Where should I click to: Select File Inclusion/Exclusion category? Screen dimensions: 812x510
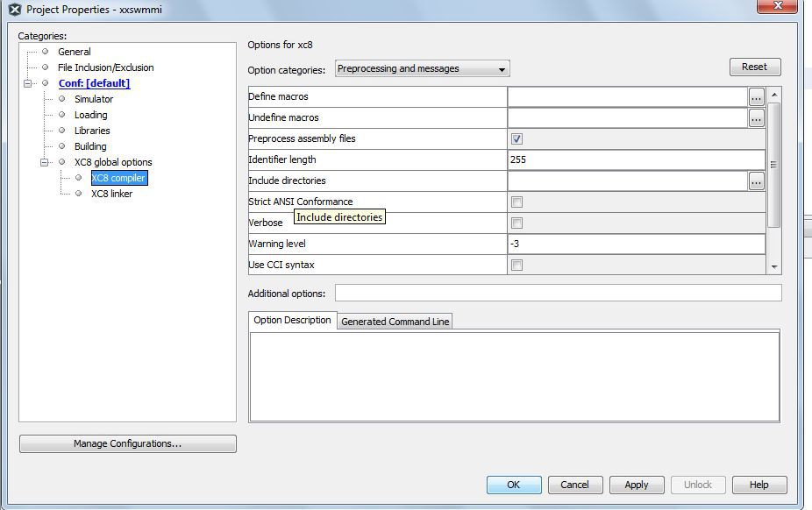click(x=105, y=67)
